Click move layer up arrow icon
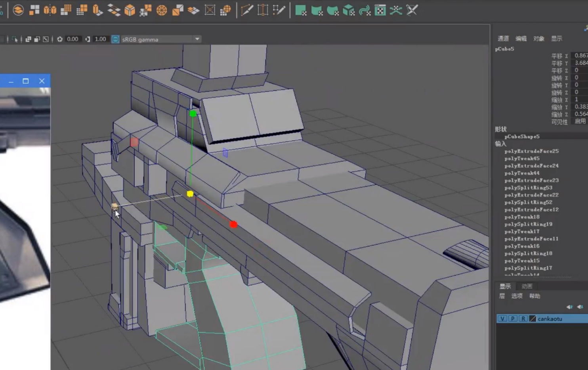 pos(569,307)
